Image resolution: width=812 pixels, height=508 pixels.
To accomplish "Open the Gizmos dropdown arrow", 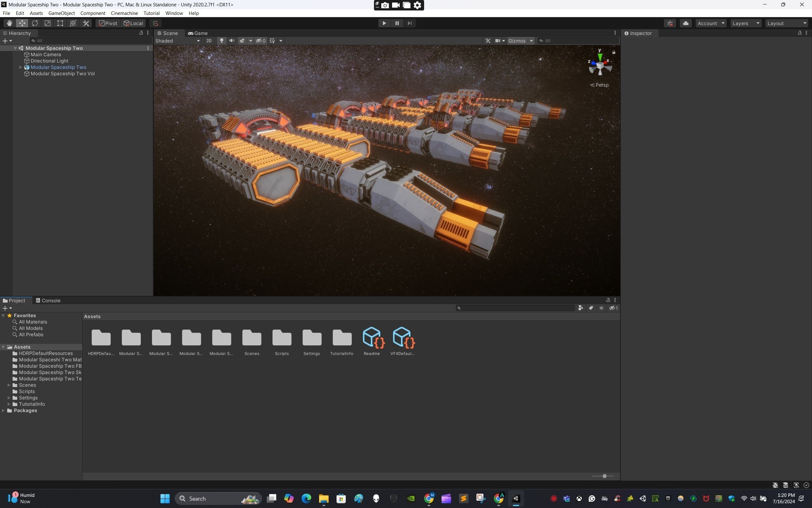I will click(x=531, y=41).
